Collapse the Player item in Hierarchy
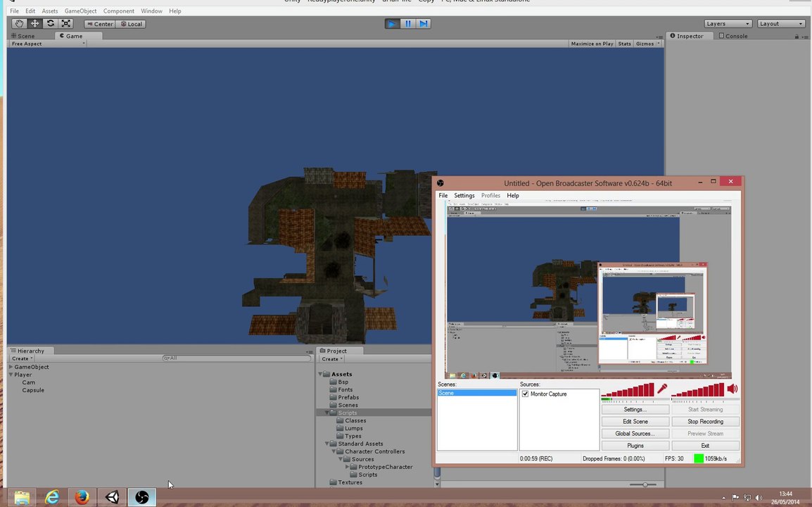 [x=11, y=375]
